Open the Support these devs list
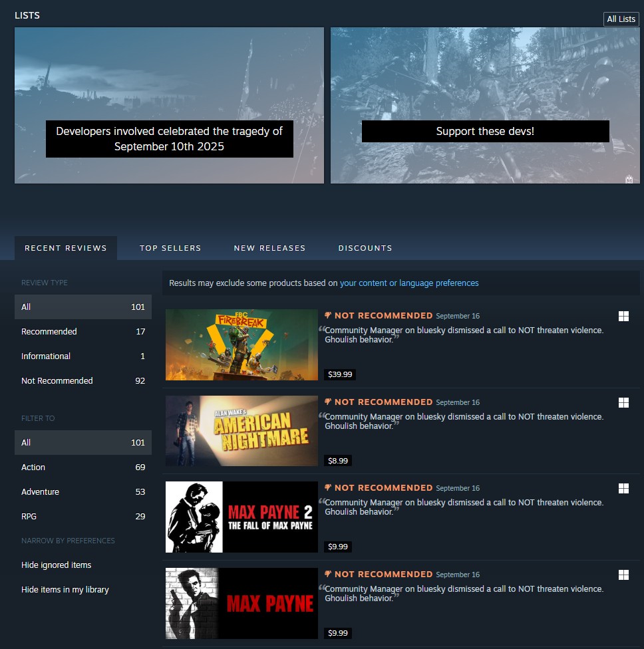Viewport: 644px width, 649px height. 485,104
